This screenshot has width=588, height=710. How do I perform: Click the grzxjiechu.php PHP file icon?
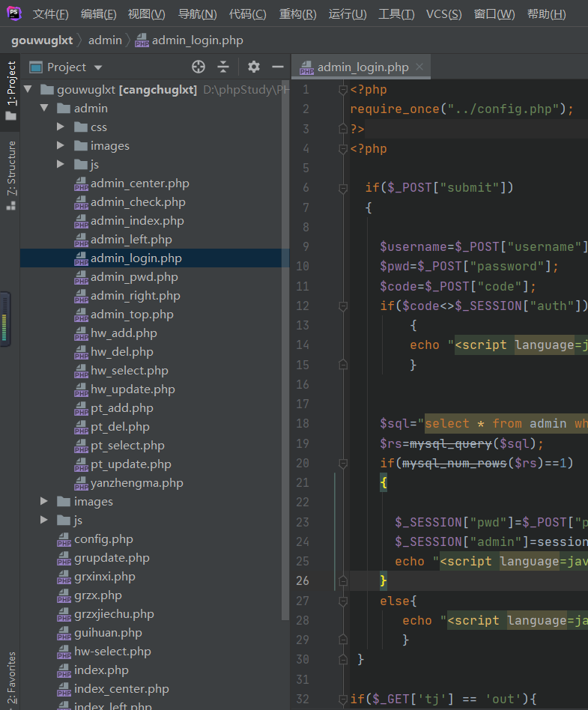coord(64,615)
